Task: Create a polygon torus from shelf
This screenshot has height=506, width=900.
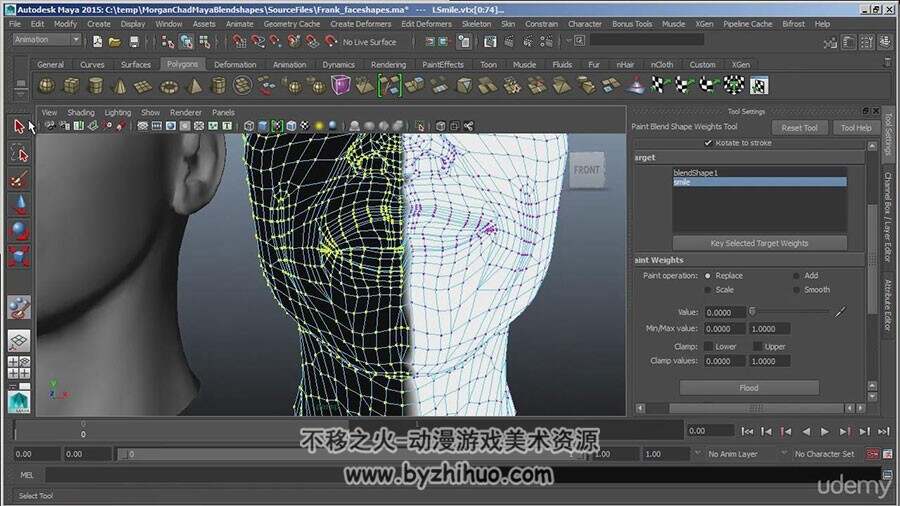Action: tap(169, 86)
